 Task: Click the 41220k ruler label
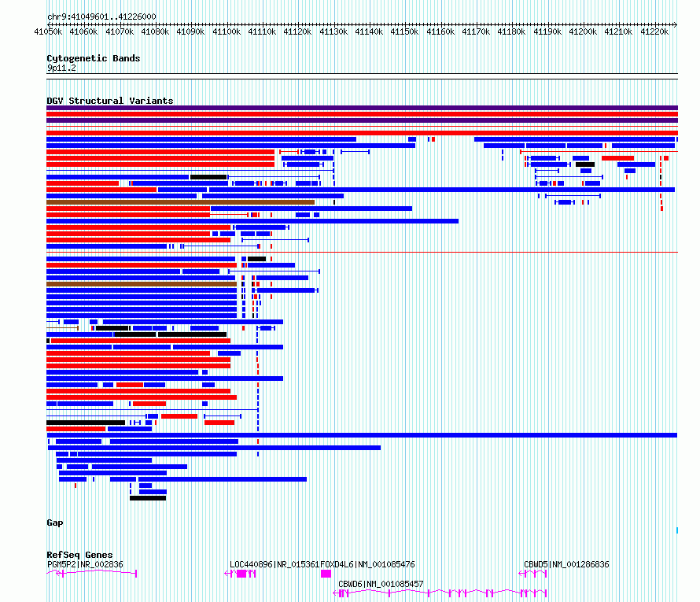[x=654, y=31]
